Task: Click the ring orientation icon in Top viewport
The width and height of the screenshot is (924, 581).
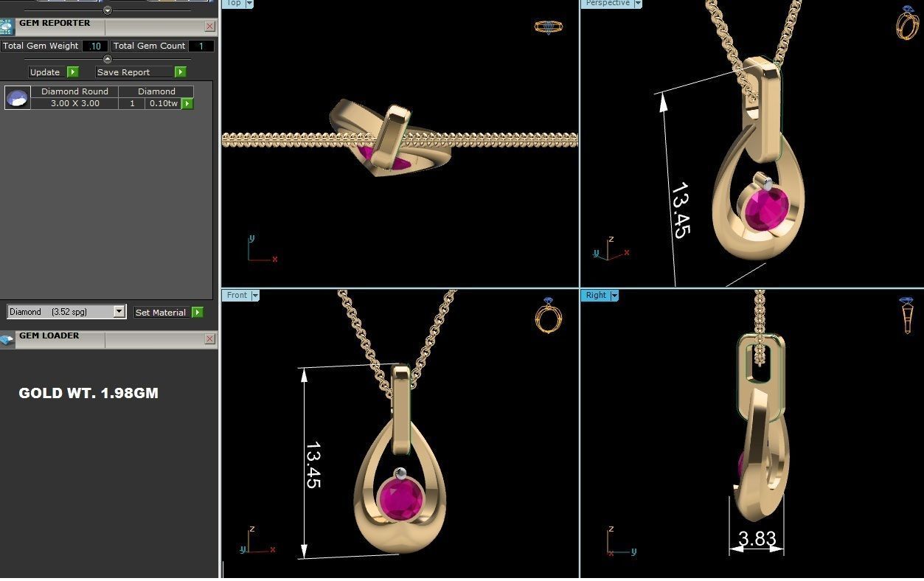Action: tap(548, 27)
